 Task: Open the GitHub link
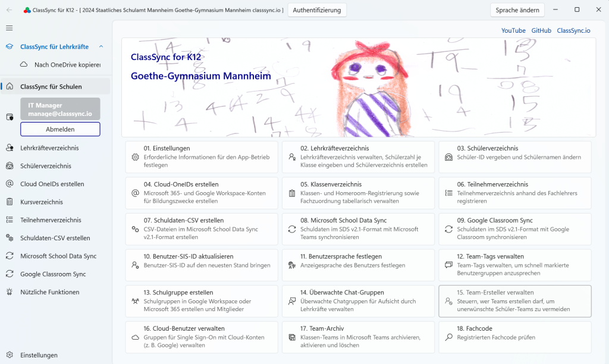point(541,30)
